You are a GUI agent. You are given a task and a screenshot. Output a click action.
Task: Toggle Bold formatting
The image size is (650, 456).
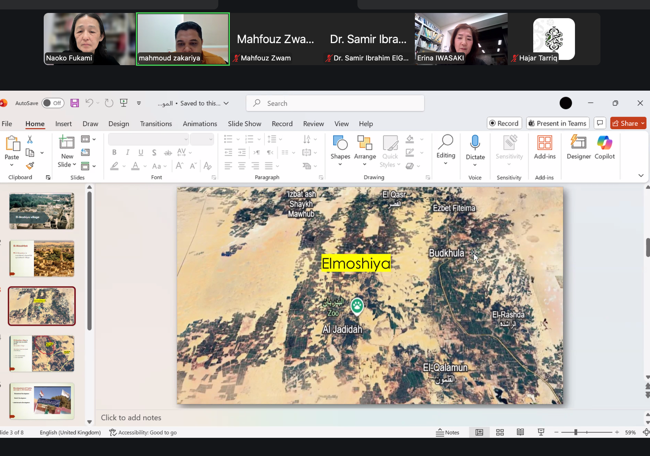pos(114,153)
